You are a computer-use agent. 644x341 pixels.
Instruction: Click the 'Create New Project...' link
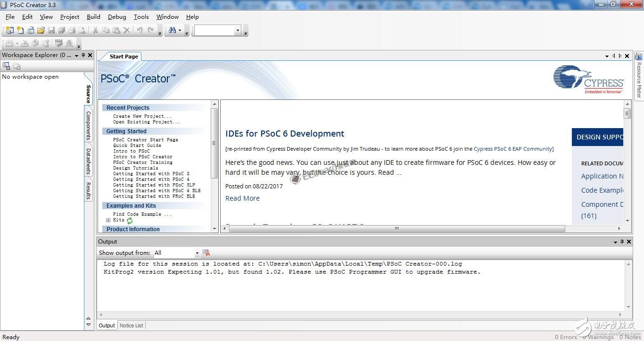click(x=142, y=116)
